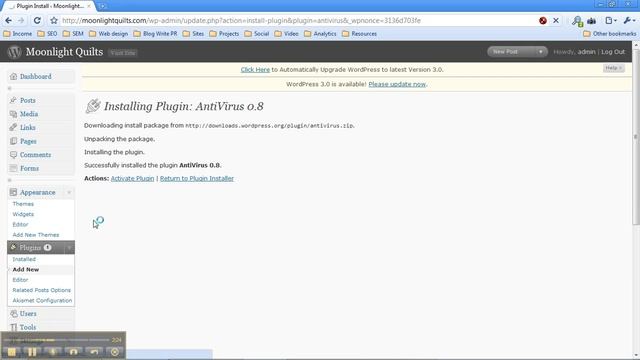Open the Analytics bookmarks folder
This screenshot has width=640, height=360.
tap(320, 34)
